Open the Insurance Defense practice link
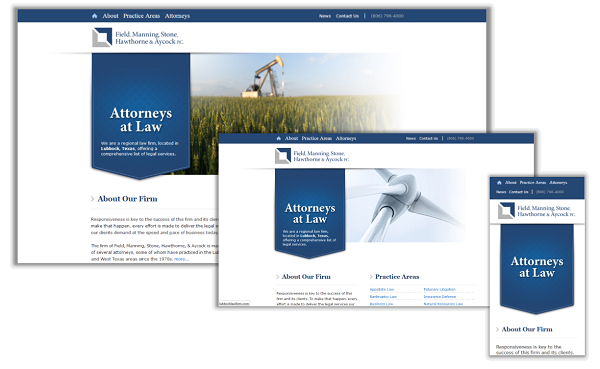Image resolution: width=600 pixels, height=369 pixels. (440, 297)
